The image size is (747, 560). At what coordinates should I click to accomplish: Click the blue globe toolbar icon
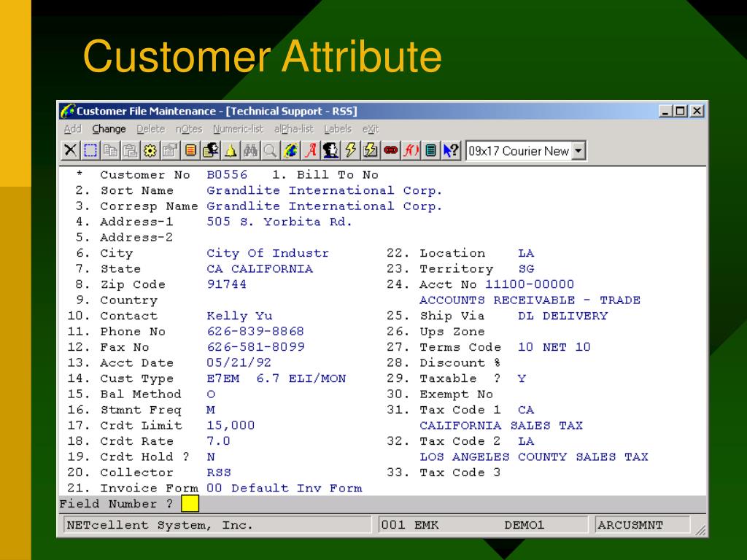(x=290, y=150)
